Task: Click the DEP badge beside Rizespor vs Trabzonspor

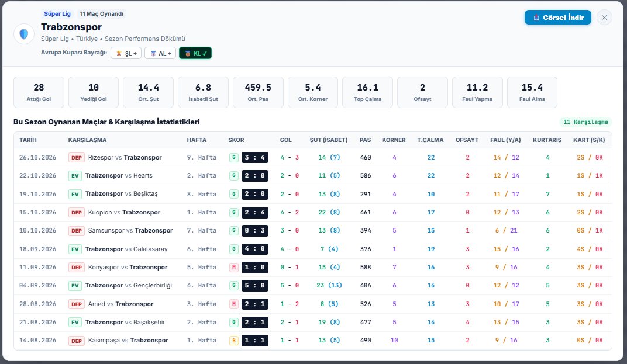Action: [77, 157]
